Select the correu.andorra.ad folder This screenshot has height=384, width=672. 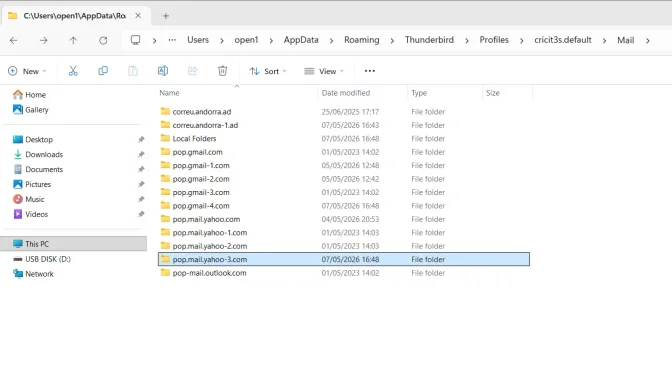344,112
